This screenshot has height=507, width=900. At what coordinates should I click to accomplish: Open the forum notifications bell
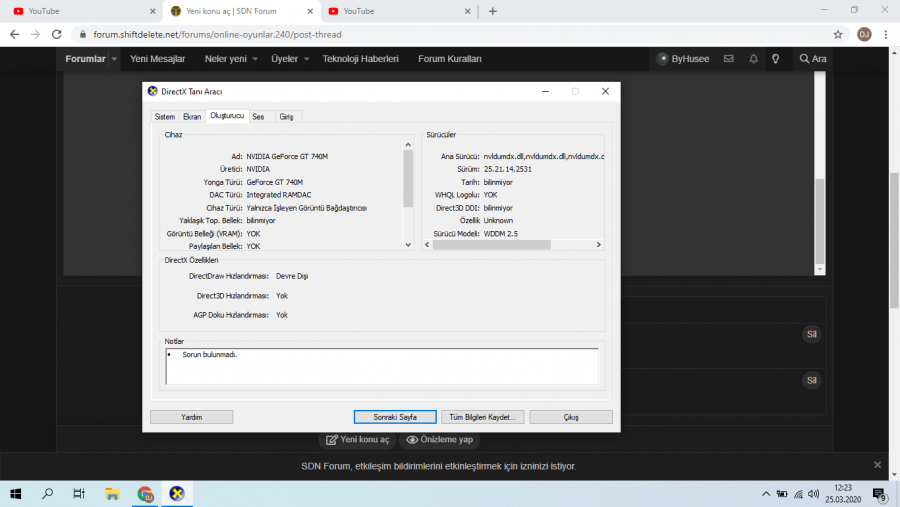(753, 59)
